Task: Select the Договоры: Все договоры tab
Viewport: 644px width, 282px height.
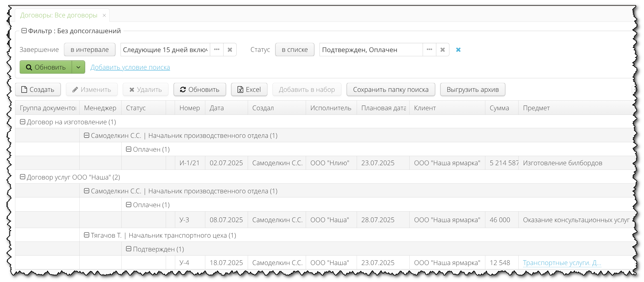Action: 59,15
